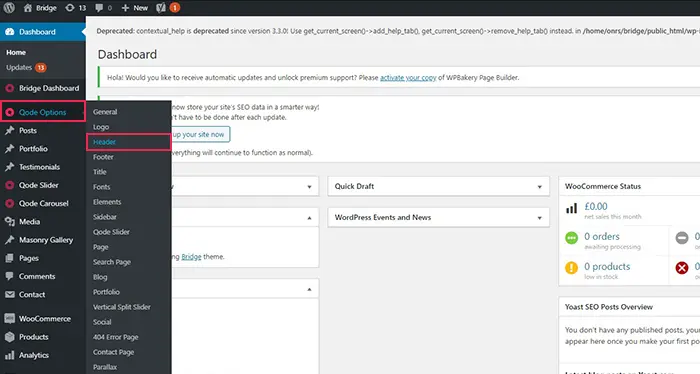Select Fonts in Qode Options submenu
The width and height of the screenshot is (700, 374).
pyautogui.click(x=101, y=187)
